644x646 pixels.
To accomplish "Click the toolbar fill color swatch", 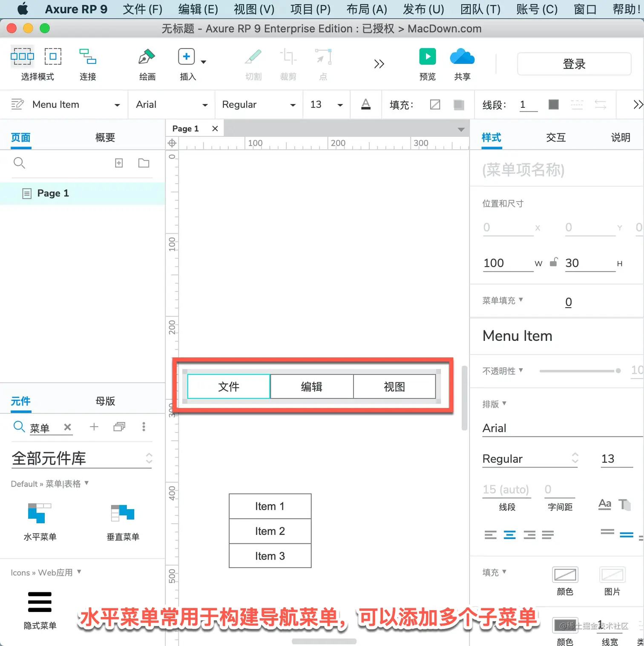I will click(x=435, y=105).
